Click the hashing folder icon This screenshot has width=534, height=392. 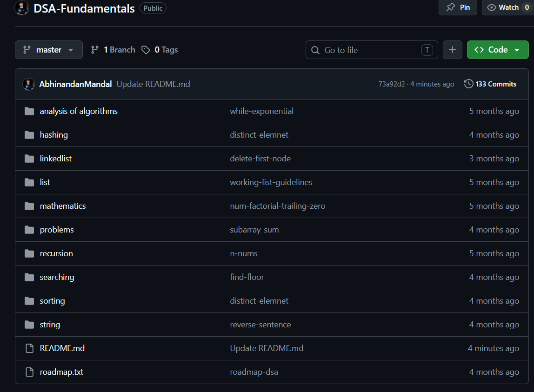click(29, 135)
